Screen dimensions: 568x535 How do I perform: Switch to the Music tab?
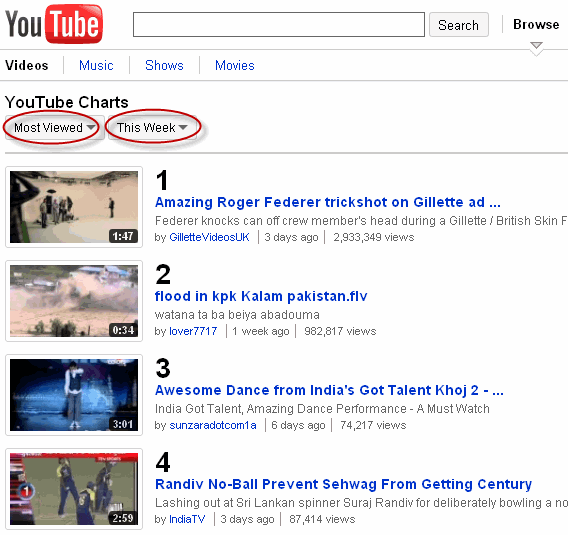tap(96, 66)
